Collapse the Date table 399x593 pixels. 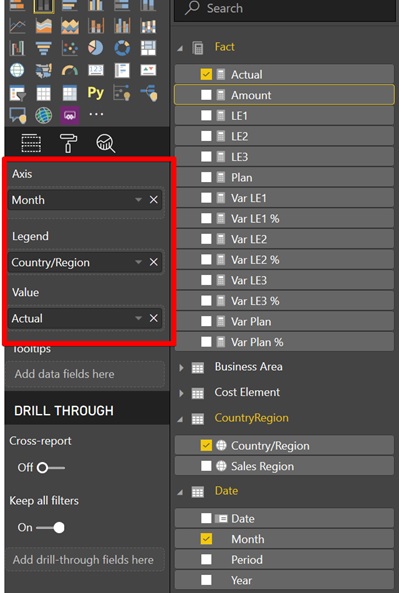(x=180, y=492)
